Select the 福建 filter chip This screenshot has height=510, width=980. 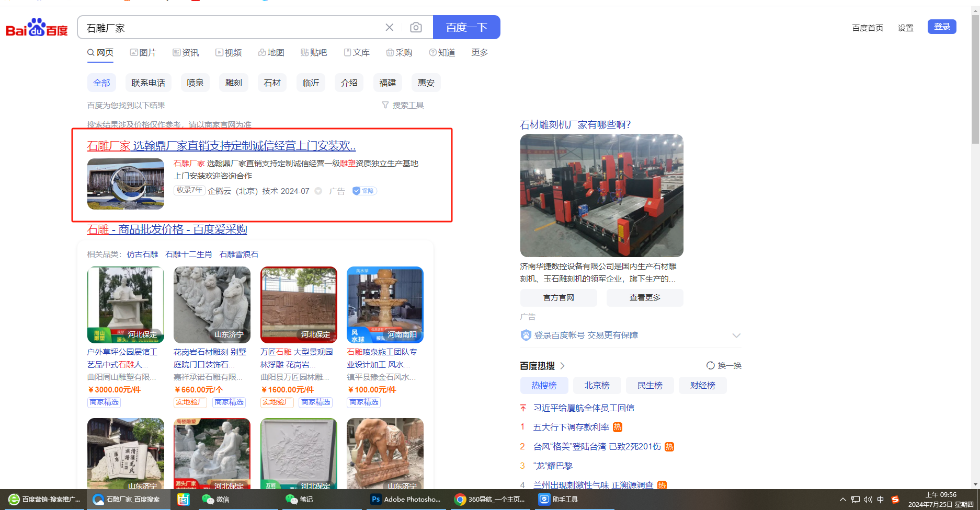coord(388,83)
